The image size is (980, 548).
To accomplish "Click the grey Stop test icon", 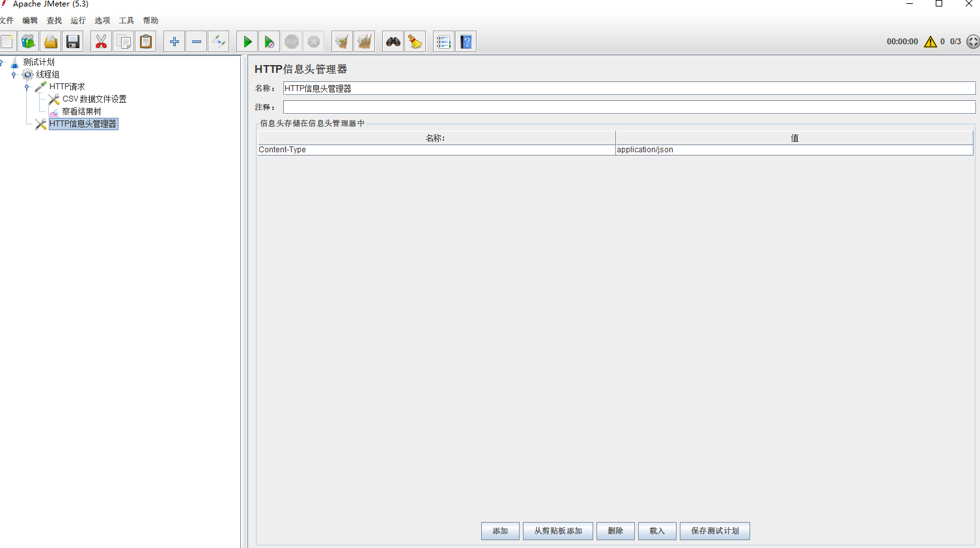I will click(292, 42).
